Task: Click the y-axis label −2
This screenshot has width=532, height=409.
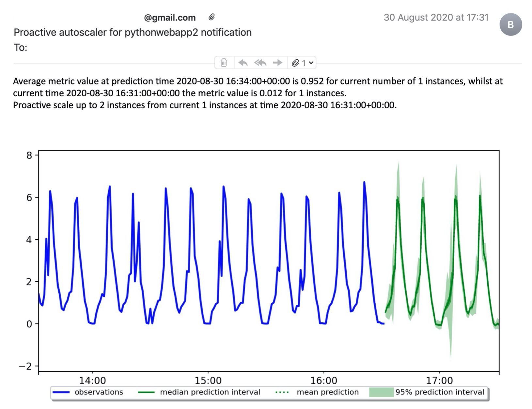Action: [26, 366]
